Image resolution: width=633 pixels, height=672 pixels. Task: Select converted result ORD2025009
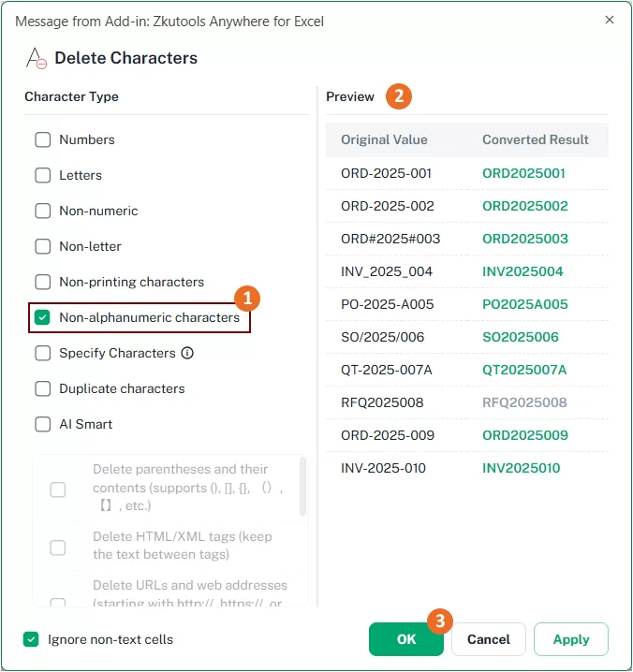(x=525, y=435)
